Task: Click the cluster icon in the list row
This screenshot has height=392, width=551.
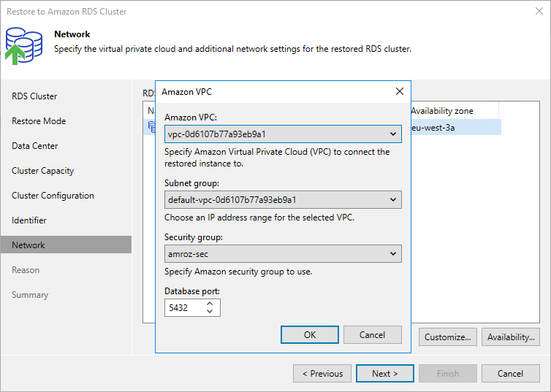Action: pyautogui.click(x=151, y=126)
